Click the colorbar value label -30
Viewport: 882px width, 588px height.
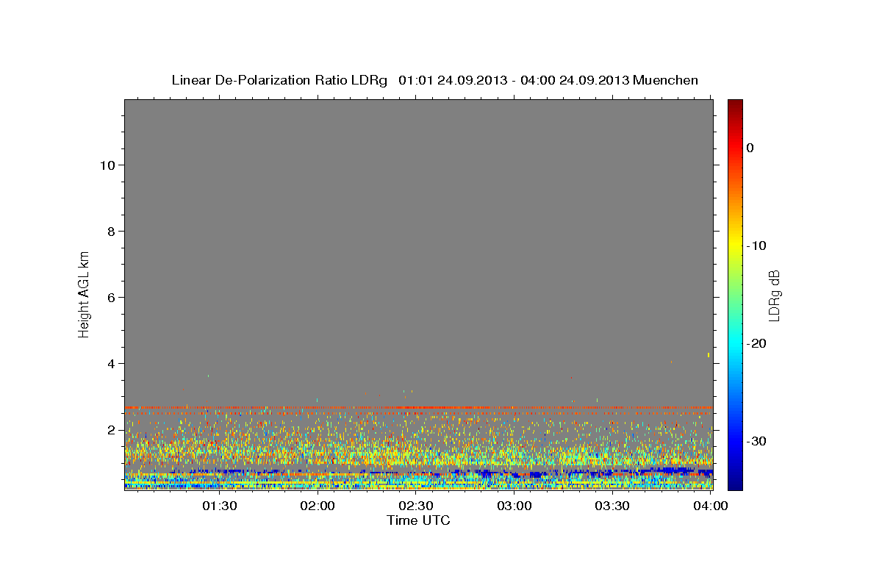[756, 441]
